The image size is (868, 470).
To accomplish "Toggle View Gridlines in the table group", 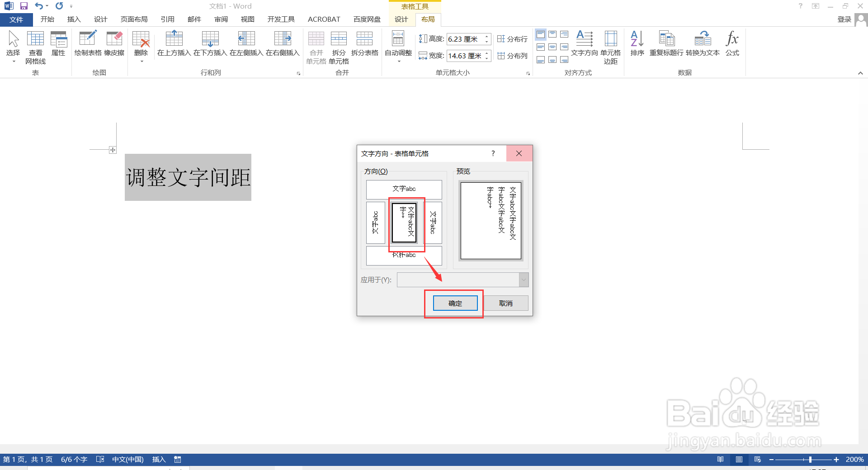I will pos(35,47).
